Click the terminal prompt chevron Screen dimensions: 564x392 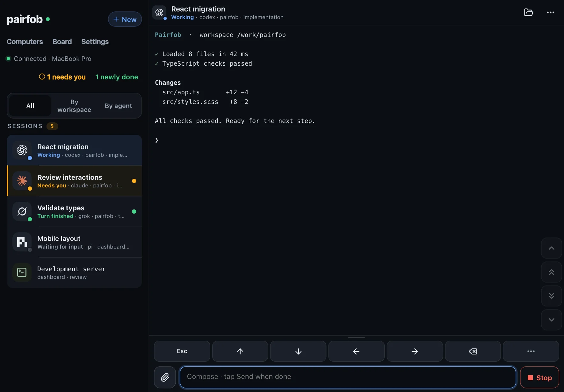[157, 140]
